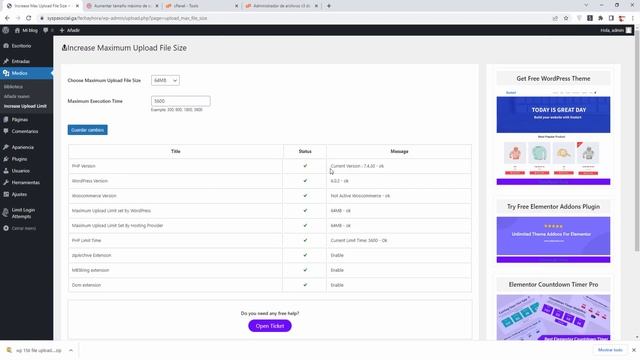Click Mostrar todo downloads link
This screenshot has width=640, height=360.
click(610, 350)
